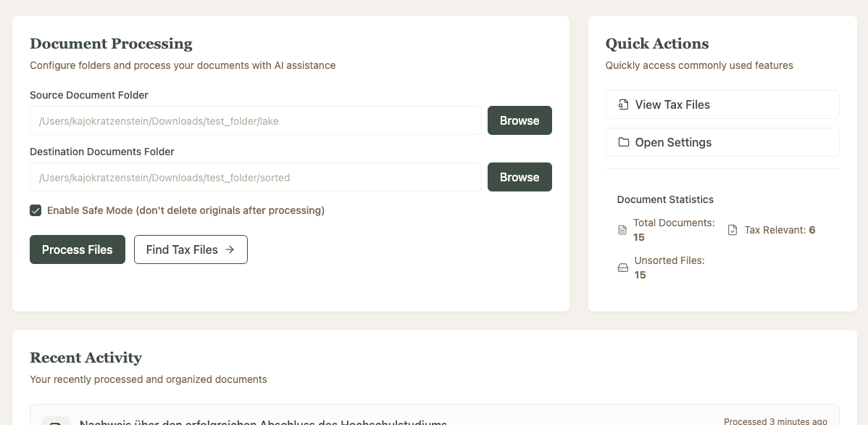Click the folder icon on Open Settings
The height and width of the screenshot is (425, 868).
pyautogui.click(x=623, y=142)
